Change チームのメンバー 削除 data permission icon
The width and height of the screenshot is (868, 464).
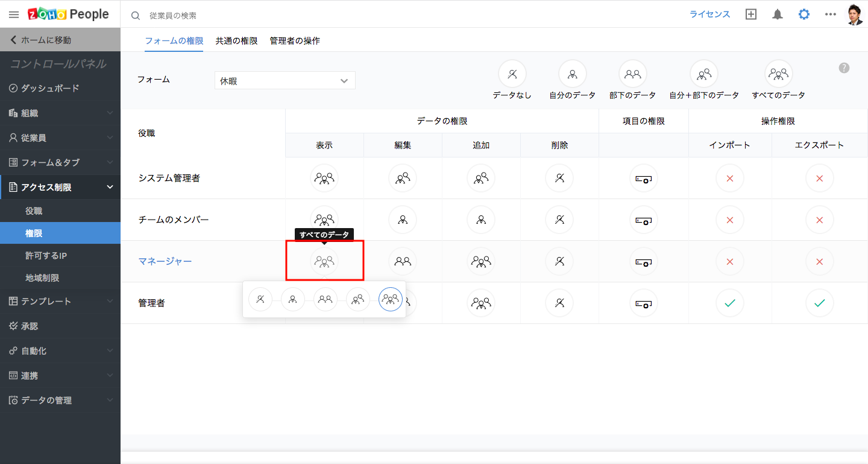[559, 220]
